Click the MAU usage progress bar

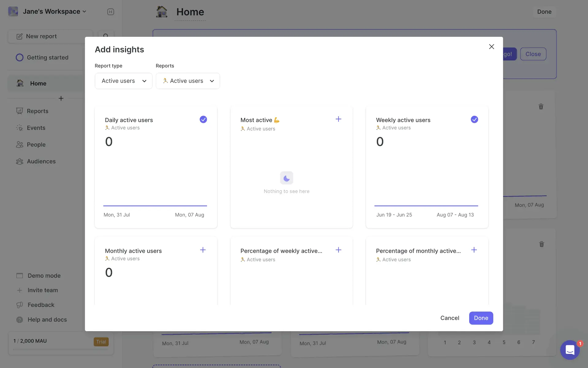(61, 349)
